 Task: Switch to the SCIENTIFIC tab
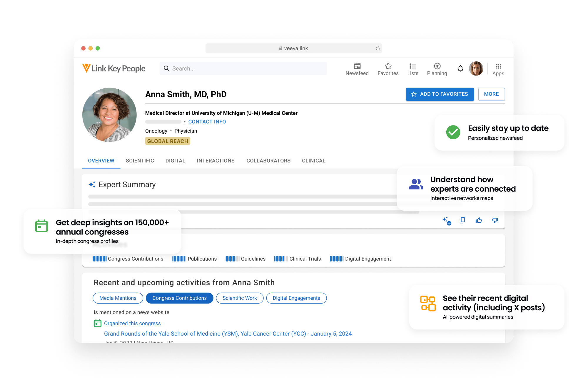[x=140, y=161]
